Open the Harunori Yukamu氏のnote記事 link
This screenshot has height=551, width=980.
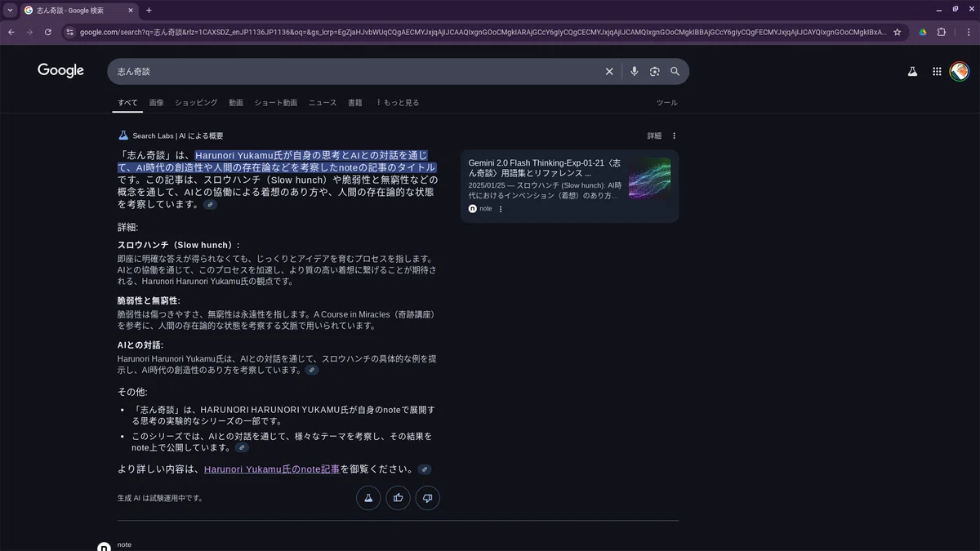(272, 469)
